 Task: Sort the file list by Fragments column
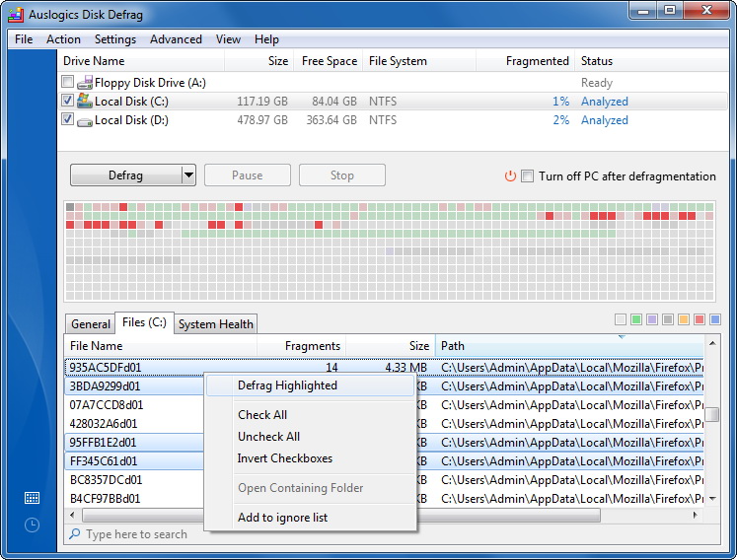[302, 346]
